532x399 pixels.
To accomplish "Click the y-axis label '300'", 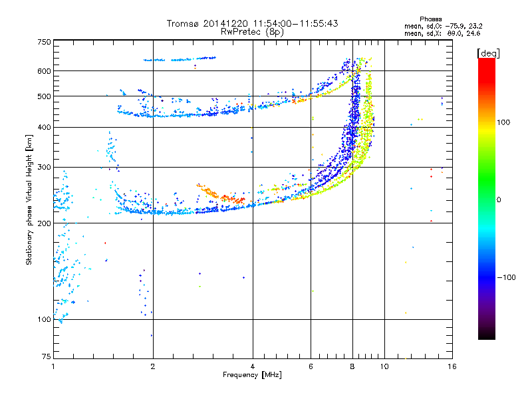I will (x=44, y=167).
